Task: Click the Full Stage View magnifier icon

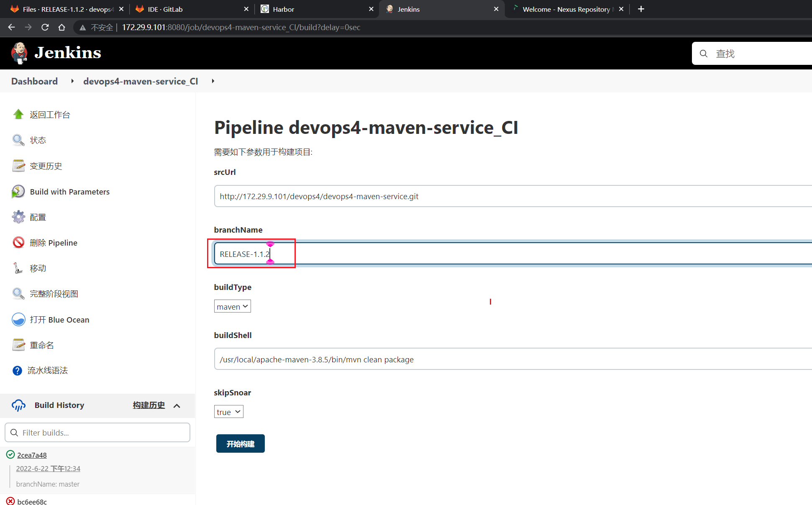Action: (18, 293)
